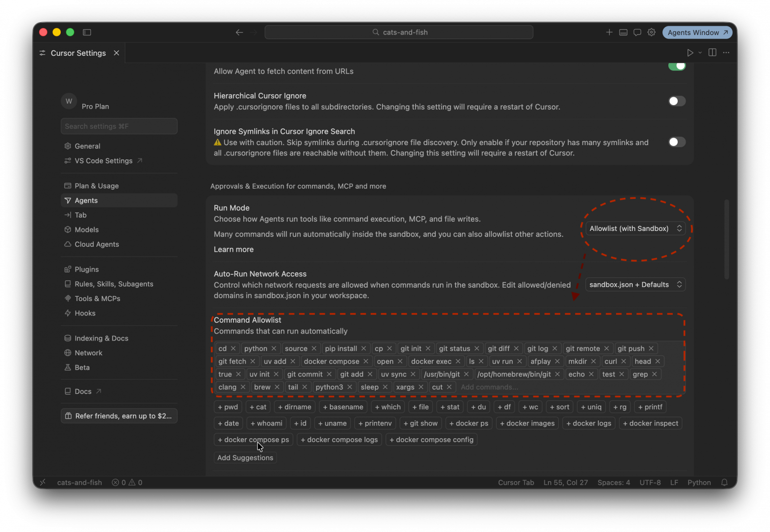This screenshot has height=532, width=770.
Task: Click the Add Suggestions button
Action: [x=245, y=458]
